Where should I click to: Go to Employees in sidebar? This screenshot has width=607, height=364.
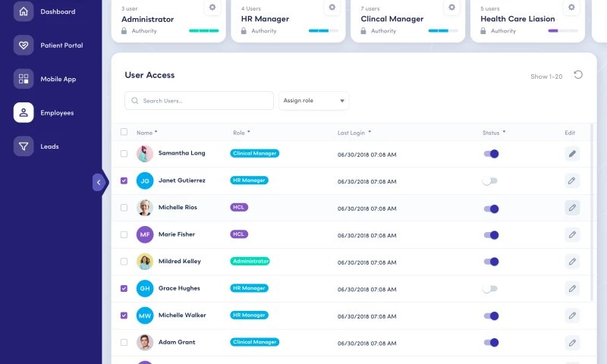(x=57, y=113)
